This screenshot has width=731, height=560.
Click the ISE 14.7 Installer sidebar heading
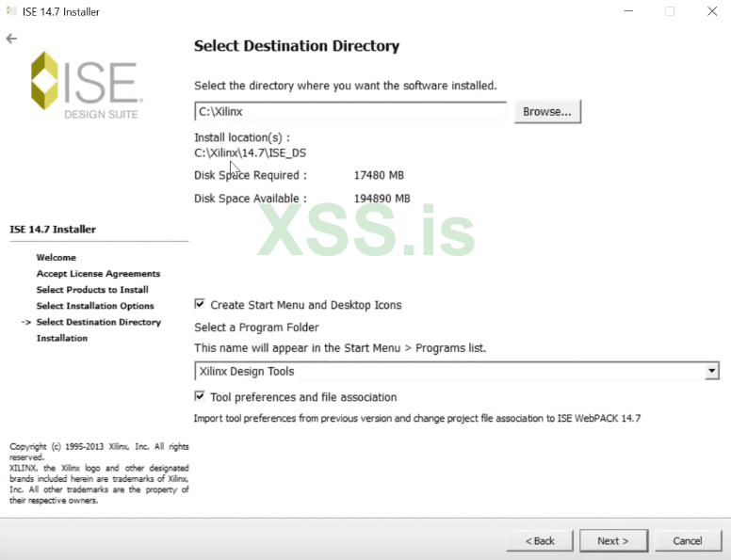coord(53,230)
